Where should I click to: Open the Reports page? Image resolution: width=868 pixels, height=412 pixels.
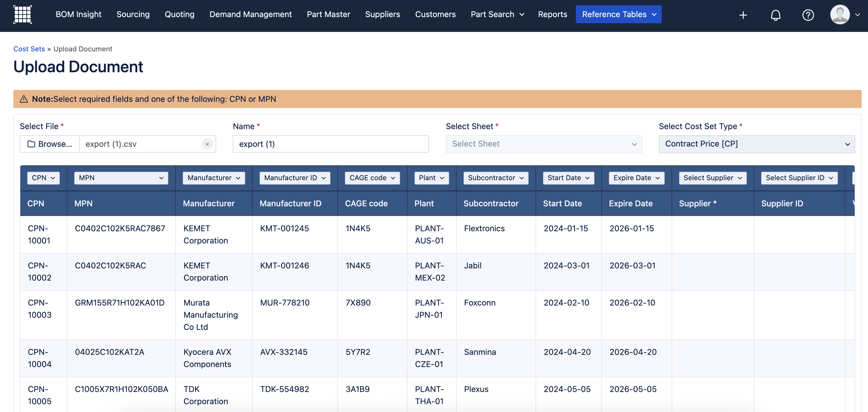[552, 15]
